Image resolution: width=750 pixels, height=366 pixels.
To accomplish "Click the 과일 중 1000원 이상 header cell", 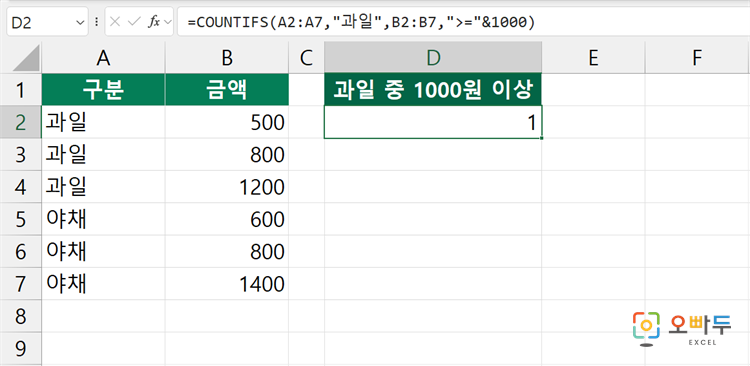I will coord(433,89).
